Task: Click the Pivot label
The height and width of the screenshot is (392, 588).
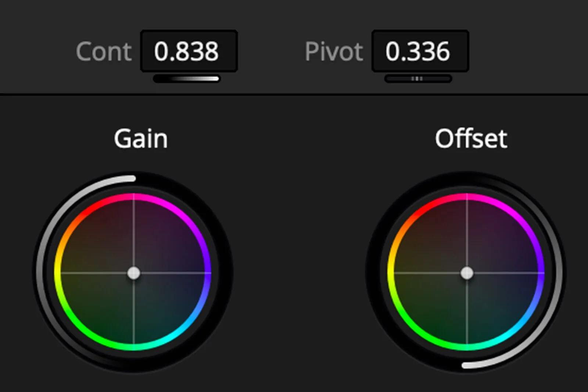Action: [x=334, y=51]
